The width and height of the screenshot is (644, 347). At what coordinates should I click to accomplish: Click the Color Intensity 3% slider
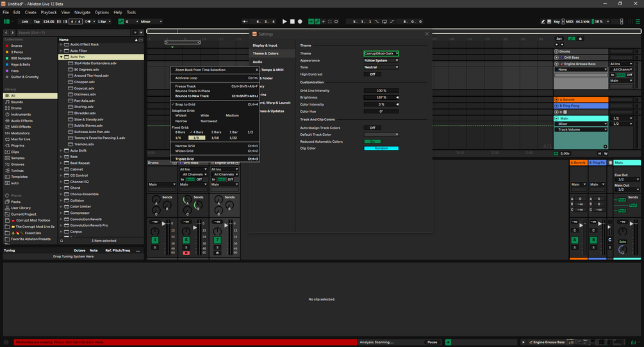381,104
